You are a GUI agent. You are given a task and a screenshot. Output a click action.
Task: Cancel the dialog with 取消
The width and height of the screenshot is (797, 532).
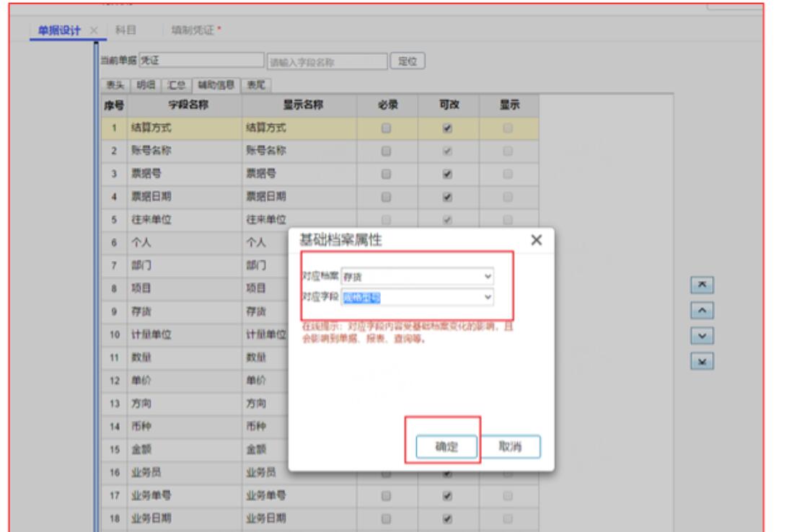point(510,447)
